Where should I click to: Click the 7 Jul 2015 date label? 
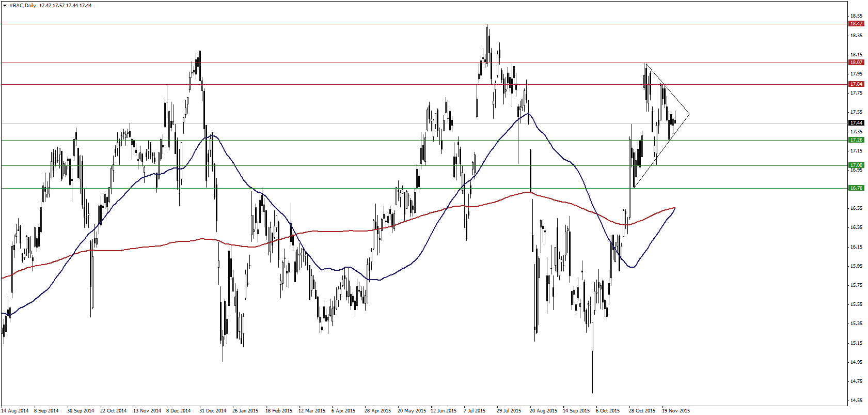(475, 411)
